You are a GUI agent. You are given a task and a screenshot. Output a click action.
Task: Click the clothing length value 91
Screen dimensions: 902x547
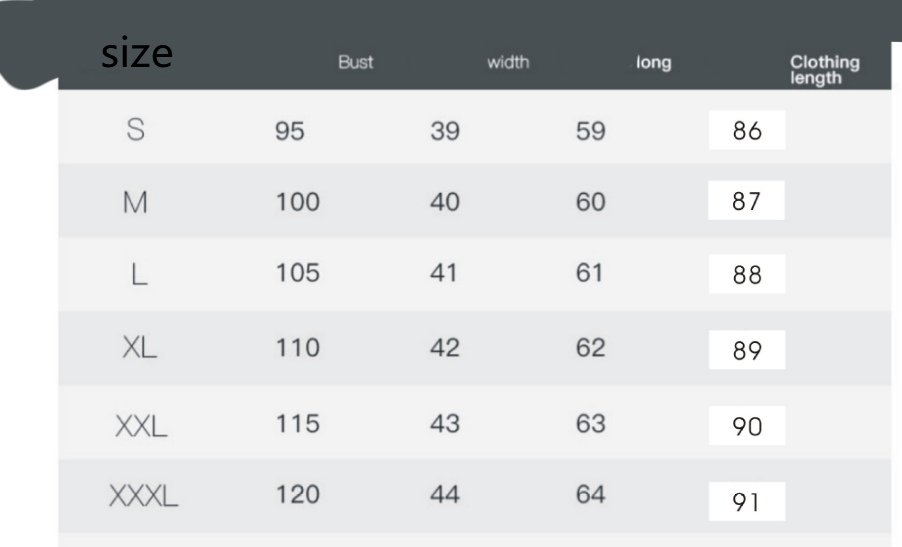pyautogui.click(x=747, y=502)
